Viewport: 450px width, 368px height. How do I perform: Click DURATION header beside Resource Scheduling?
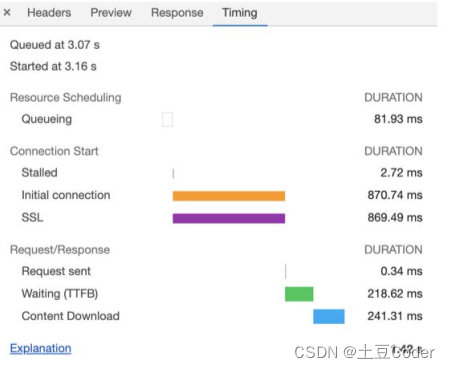[393, 98]
